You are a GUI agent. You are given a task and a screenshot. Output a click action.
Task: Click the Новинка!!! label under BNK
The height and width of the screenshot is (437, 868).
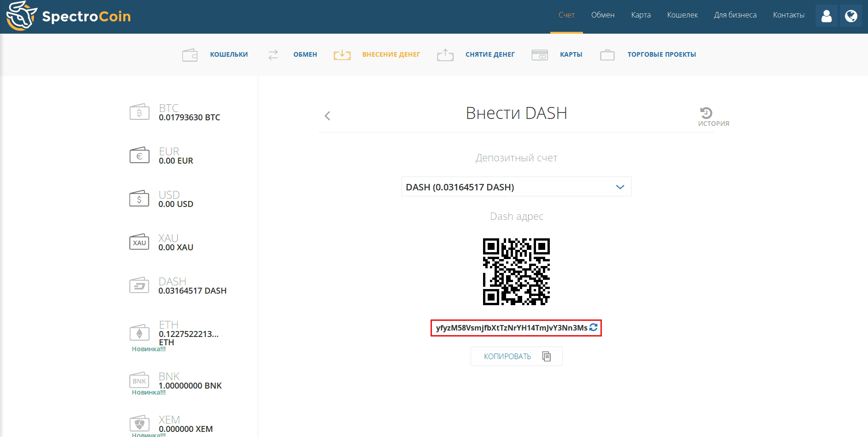click(x=149, y=392)
